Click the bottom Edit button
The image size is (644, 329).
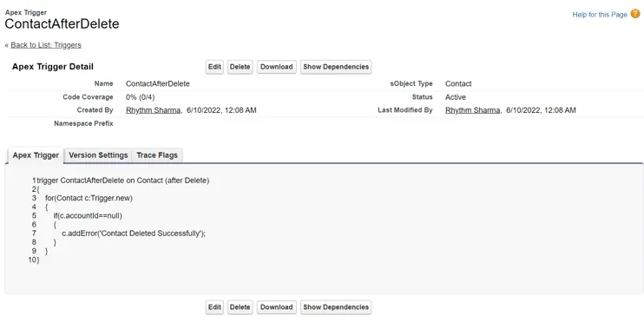pos(214,307)
